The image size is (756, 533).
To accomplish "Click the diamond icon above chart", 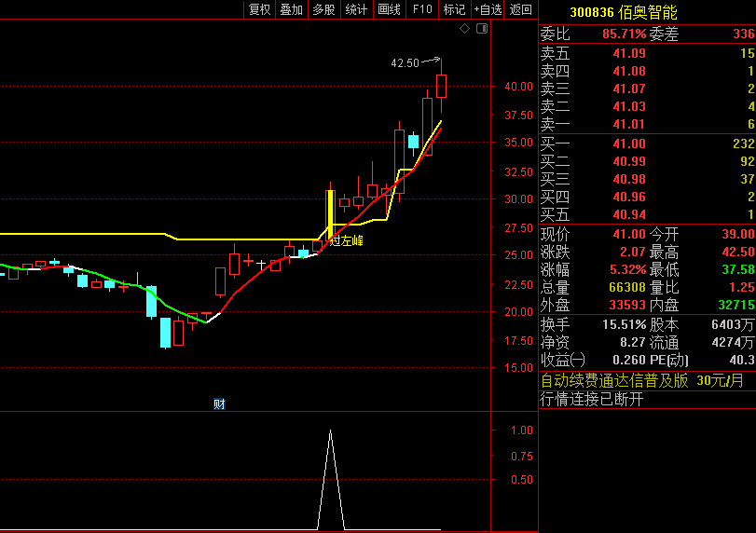I will tap(465, 29).
